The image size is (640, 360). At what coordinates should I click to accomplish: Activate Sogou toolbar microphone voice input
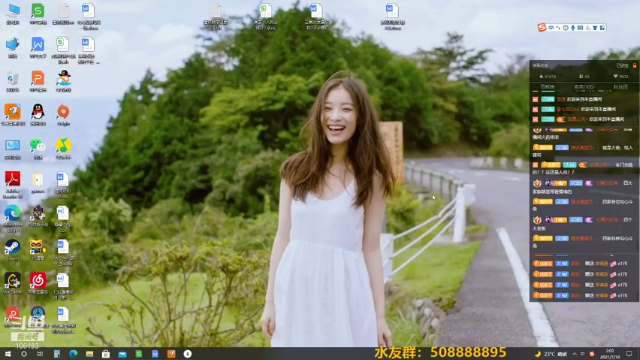click(573, 28)
